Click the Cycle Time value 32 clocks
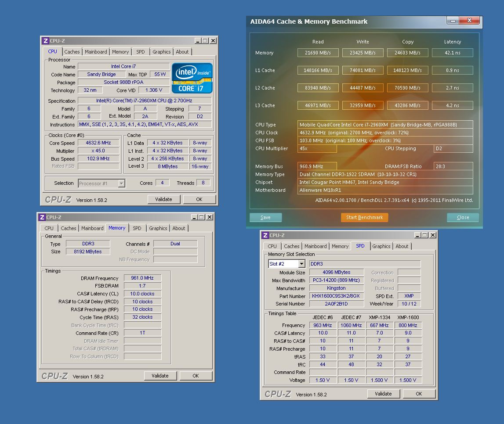The height and width of the screenshot is (424, 504). [x=142, y=317]
